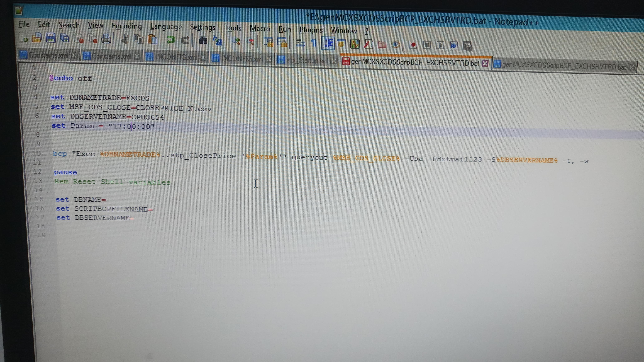Click the Playback recorded macro icon
Viewport: 644px width, 362px height.
[440, 46]
